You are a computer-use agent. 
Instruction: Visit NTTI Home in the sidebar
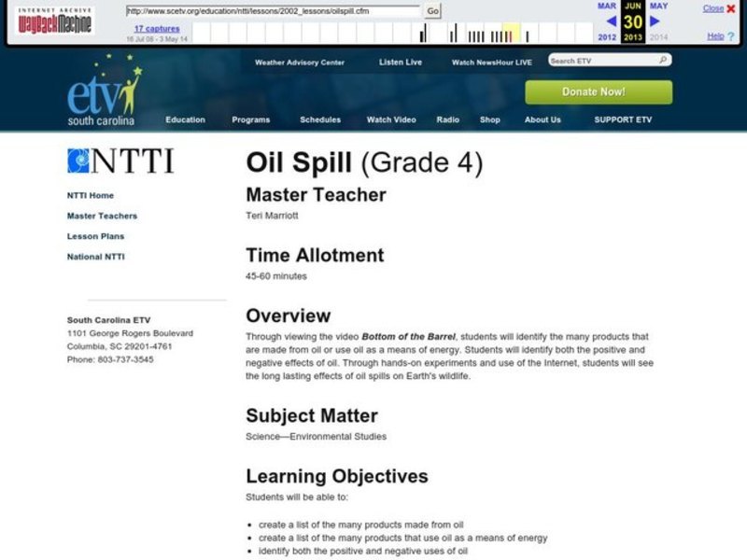coord(90,196)
